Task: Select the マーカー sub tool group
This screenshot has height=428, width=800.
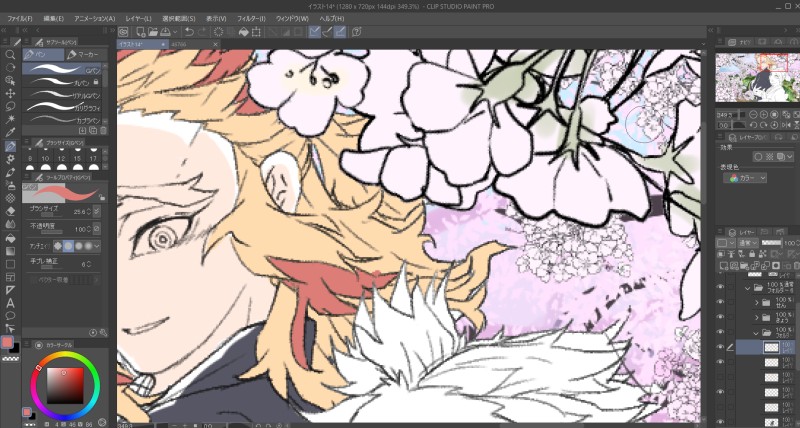Action: (x=86, y=55)
